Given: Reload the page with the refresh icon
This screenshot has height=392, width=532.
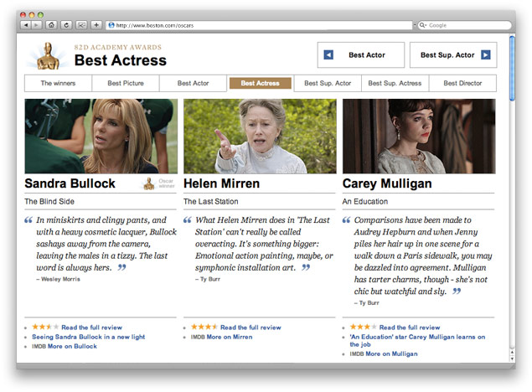Looking at the screenshot, I should [66, 25].
